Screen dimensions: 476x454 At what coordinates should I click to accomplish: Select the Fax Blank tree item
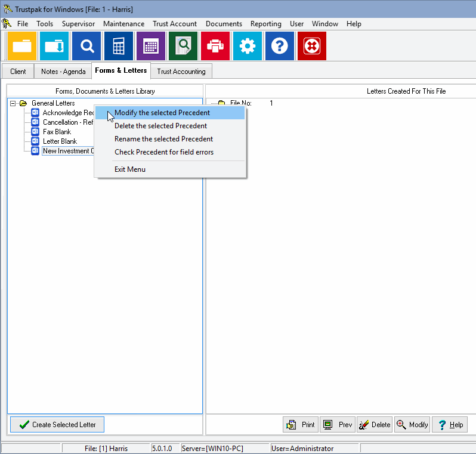tap(57, 132)
